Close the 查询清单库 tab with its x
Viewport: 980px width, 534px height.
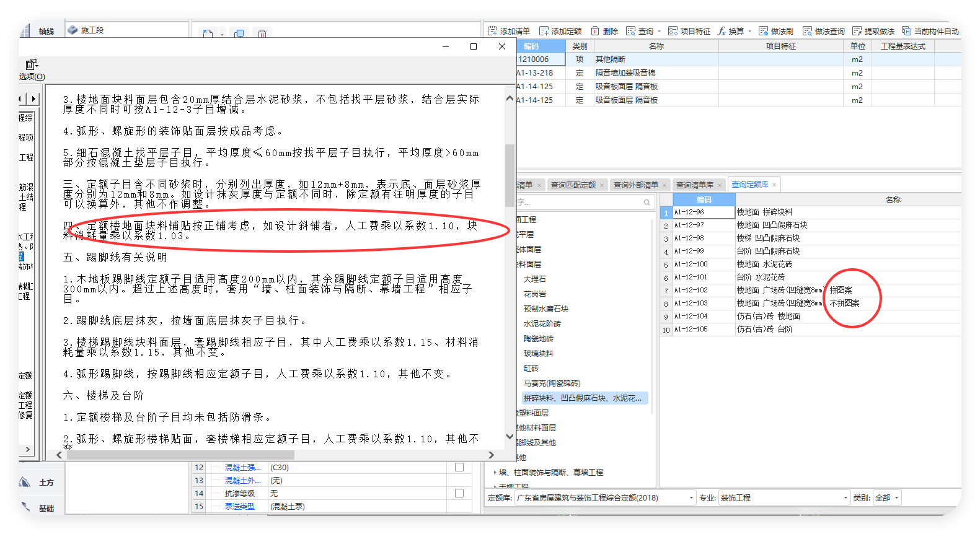(720, 185)
